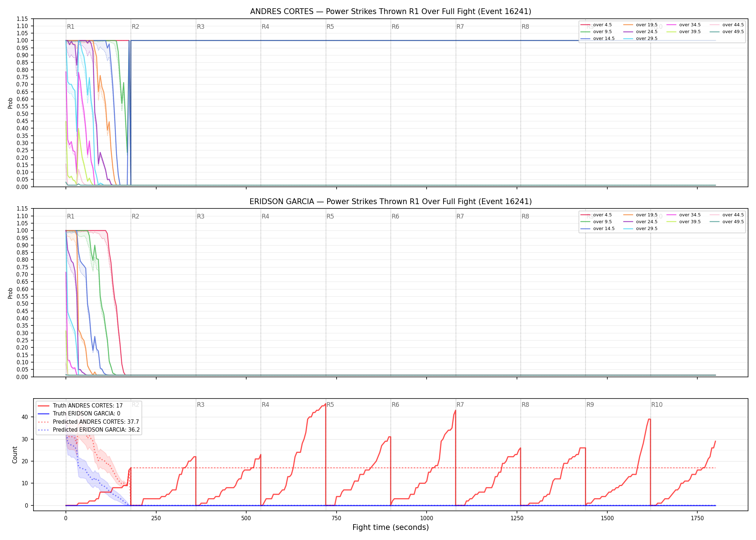Select R8 marker in Eridson Garcia chart
Image resolution: width=756 pixels, height=540 pixels.
(525, 216)
